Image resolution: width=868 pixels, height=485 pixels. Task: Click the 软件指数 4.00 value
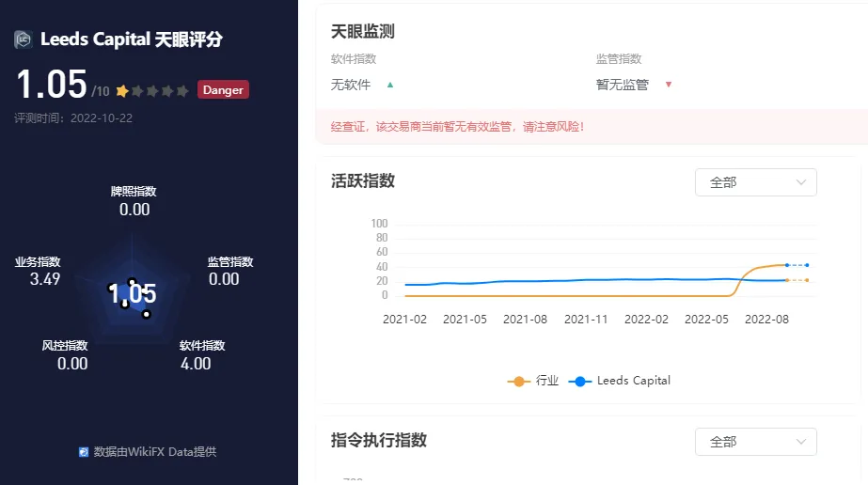[x=196, y=364]
